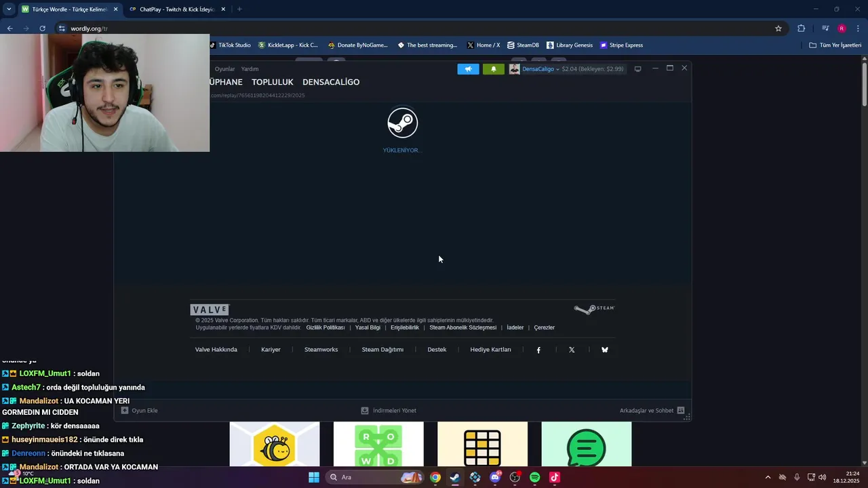Open Tüm Yer İşaretleri folder
This screenshot has width=868, height=488.
point(835,45)
